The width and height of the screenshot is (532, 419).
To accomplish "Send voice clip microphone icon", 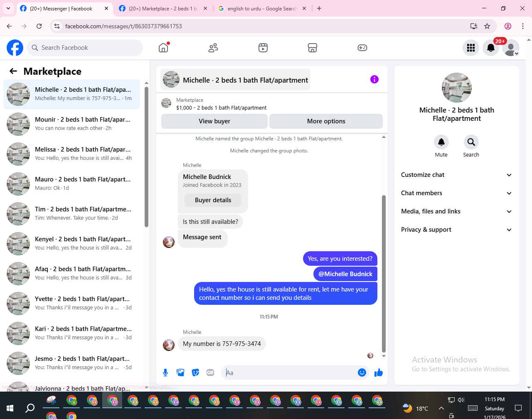I will tap(165, 372).
